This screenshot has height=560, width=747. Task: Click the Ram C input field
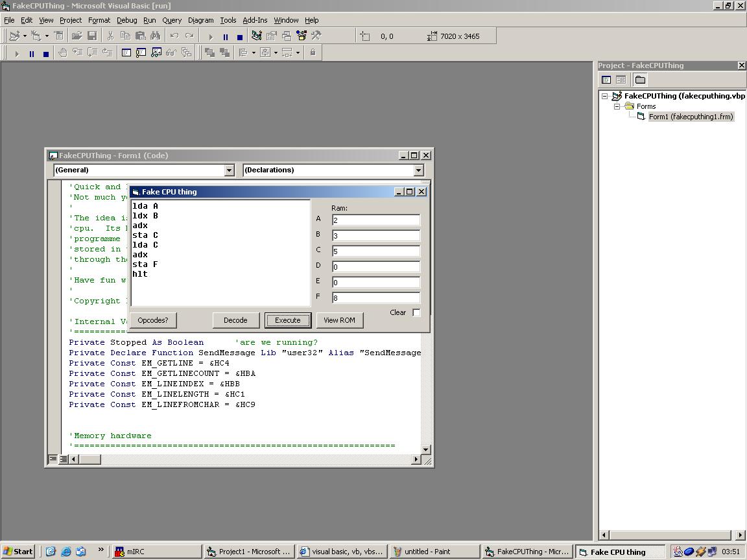click(375, 251)
